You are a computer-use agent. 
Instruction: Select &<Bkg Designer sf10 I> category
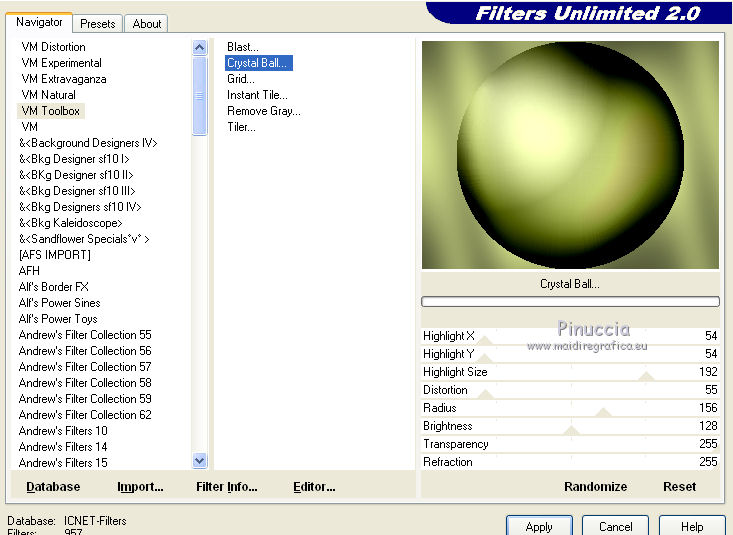pyautogui.click(x=74, y=159)
